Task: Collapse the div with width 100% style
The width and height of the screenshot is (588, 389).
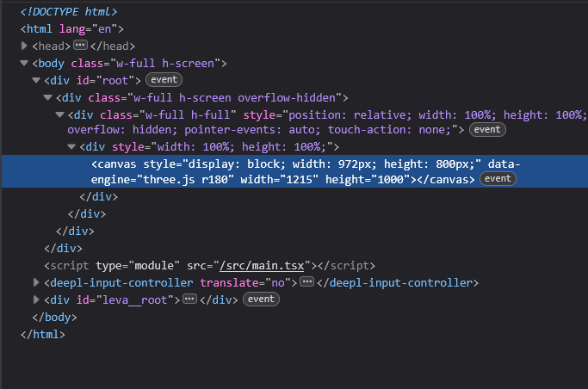Action: pyautogui.click(x=71, y=147)
